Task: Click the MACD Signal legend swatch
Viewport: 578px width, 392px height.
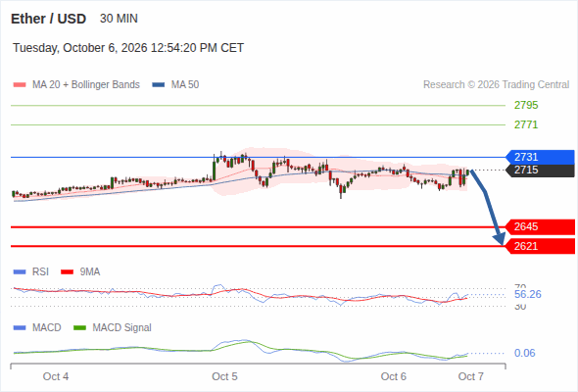Action: [x=79, y=328]
